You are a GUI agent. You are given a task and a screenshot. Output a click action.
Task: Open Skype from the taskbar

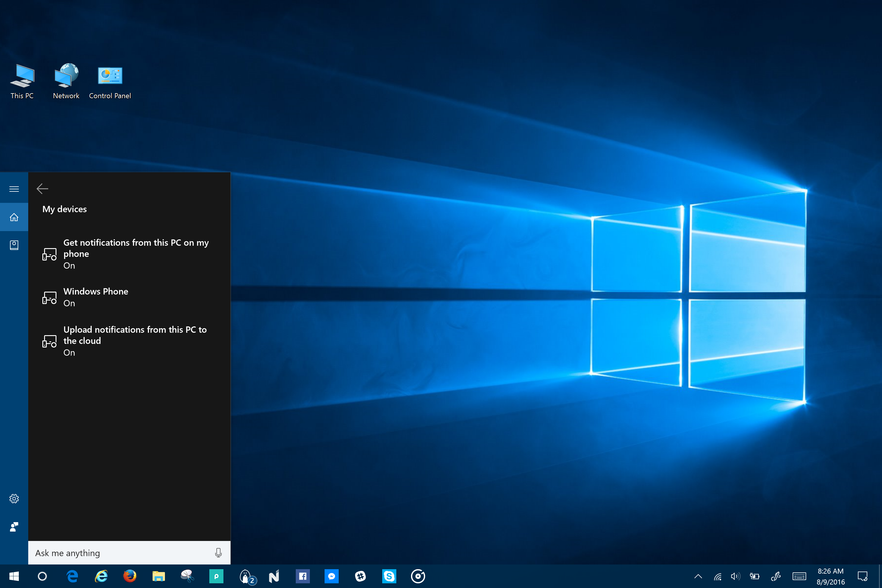click(389, 576)
